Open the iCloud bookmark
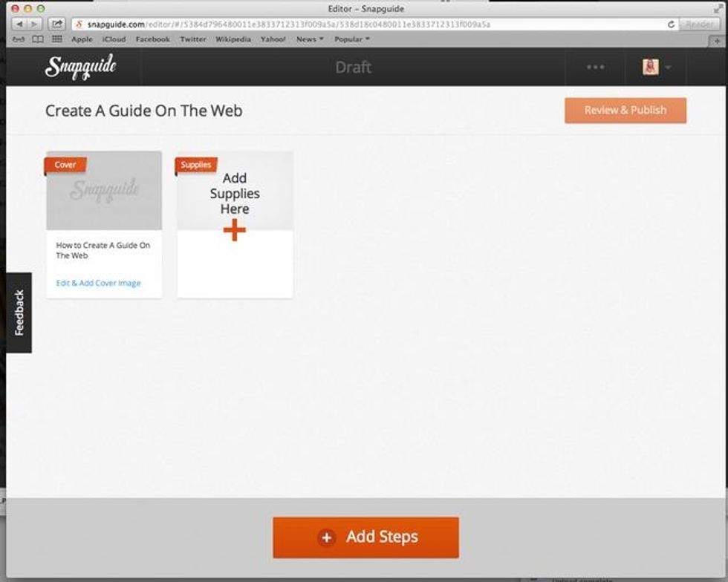The height and width of the screenshot is (582, 728). pos(114,39)
